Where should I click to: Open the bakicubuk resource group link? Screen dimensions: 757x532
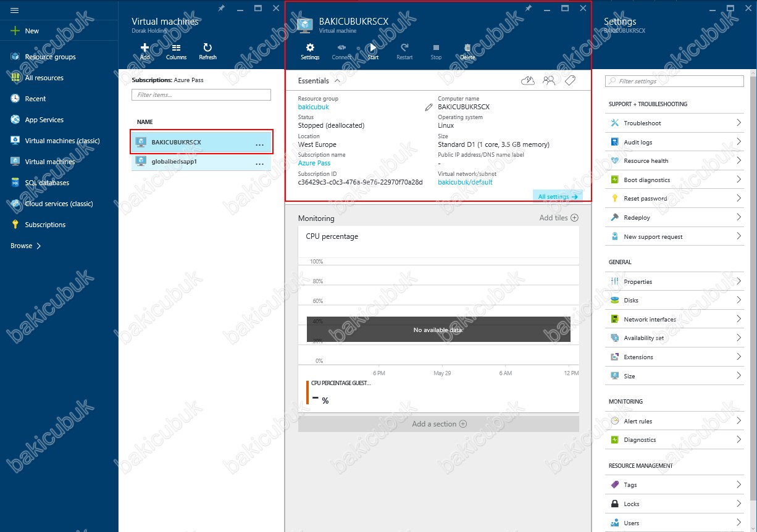pos(314,107)
